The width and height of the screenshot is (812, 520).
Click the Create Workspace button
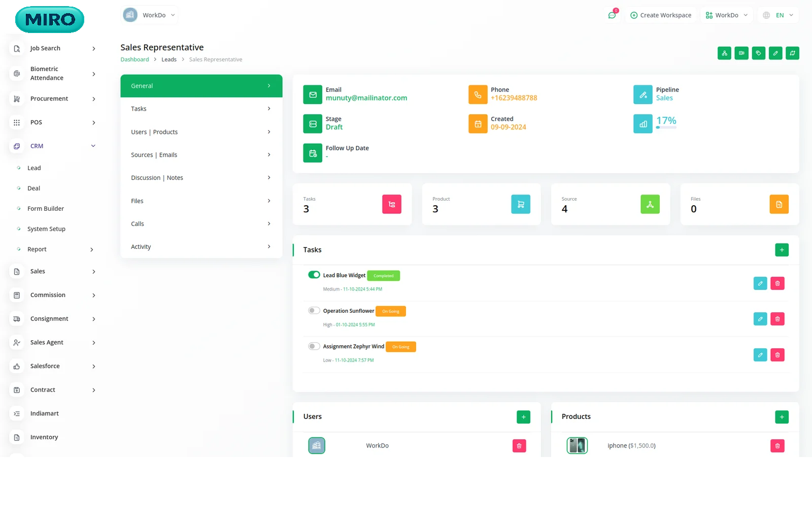point(661,15)
